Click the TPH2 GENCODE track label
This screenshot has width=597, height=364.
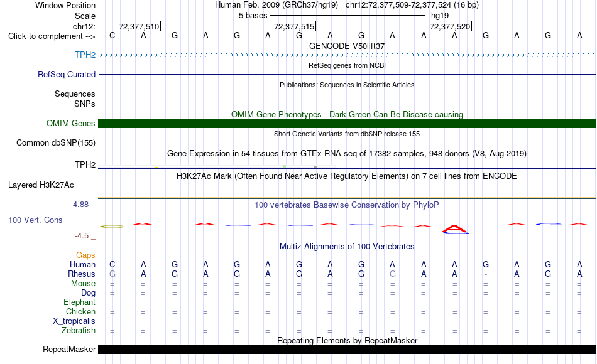(85, 55)
